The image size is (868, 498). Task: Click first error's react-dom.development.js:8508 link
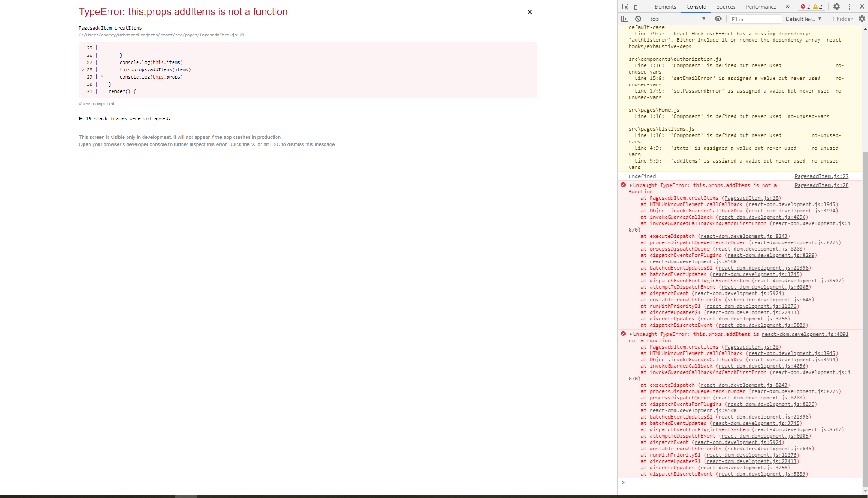point(693,261)
